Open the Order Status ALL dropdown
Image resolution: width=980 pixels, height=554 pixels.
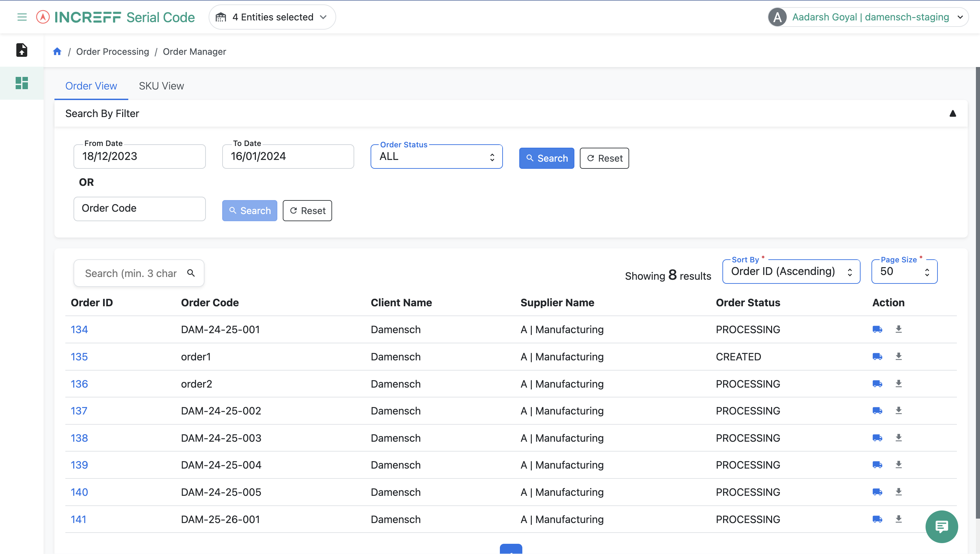pos(436,157)
